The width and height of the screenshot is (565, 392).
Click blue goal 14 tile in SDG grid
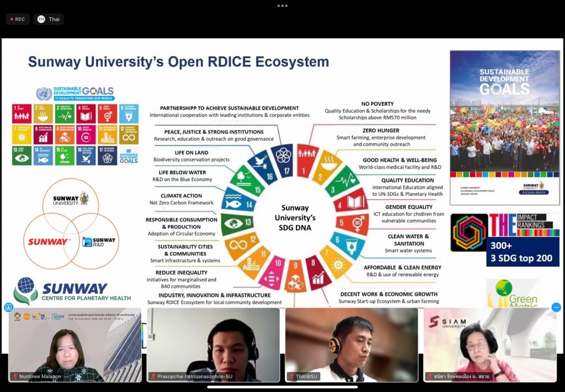pyautogui.click(x=43, y=155)
